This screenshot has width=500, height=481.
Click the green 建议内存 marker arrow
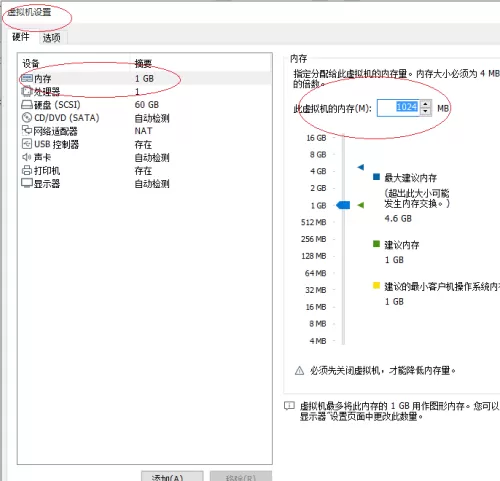(x=361, y=205)
